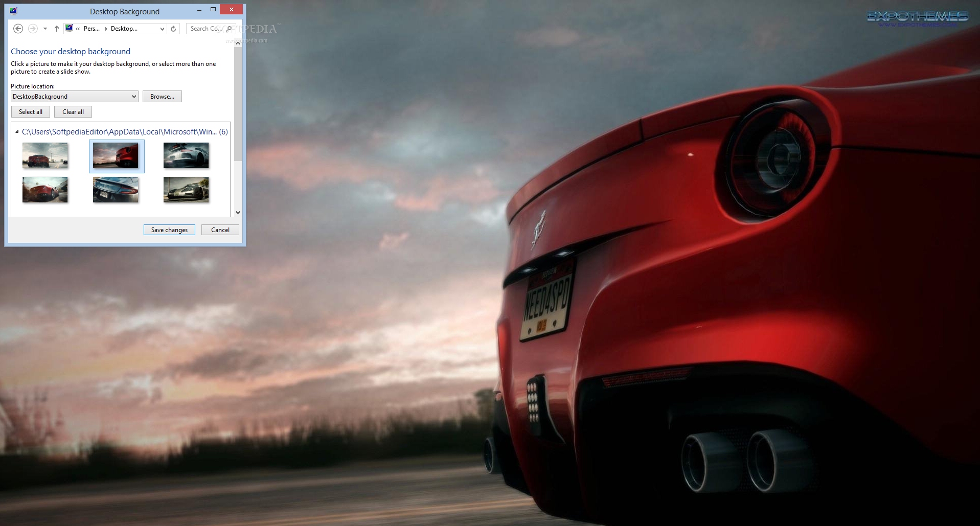Click the Save changes button

pyautogui.click(x=169, y=230)
